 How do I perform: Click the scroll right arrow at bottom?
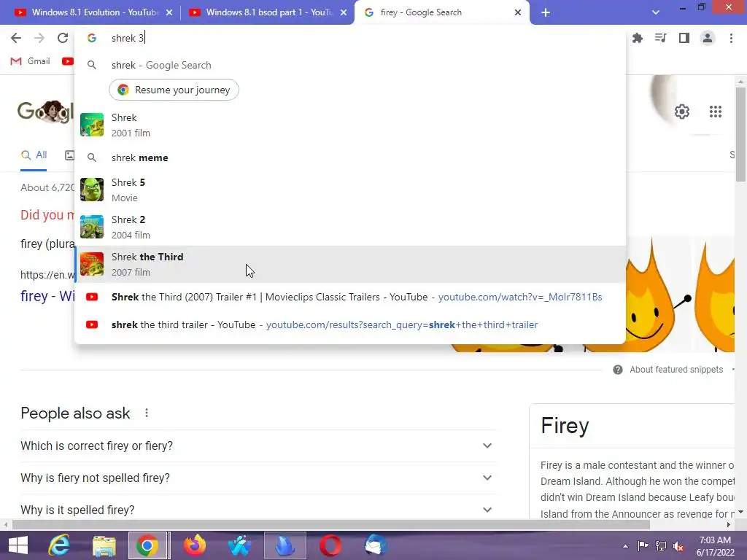pyautogui.click(x=728, y=525)
